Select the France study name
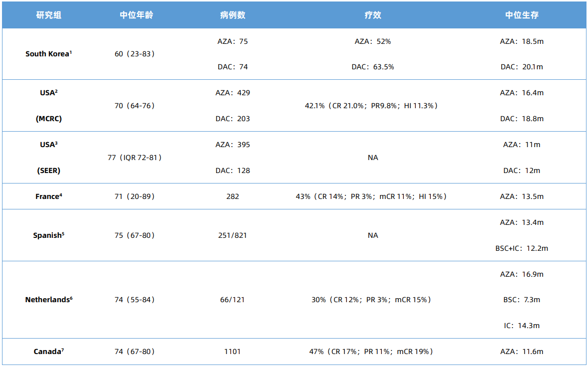588x367 pixels. pyautogui.click(x=49, y=196)
